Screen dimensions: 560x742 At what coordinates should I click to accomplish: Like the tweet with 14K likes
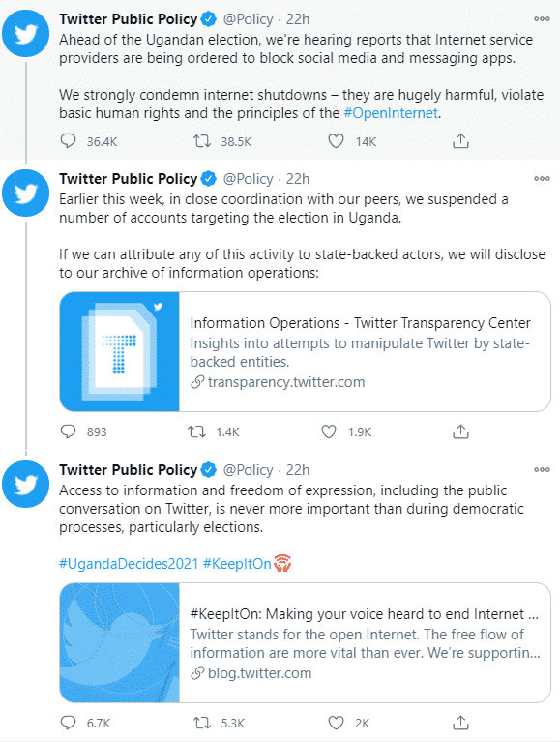(336, 141)
